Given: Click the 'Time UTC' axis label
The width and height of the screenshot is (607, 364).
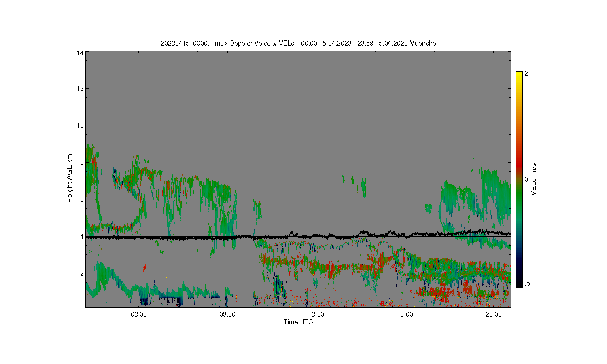Looking at the screenshot, I should coord(298,322).
